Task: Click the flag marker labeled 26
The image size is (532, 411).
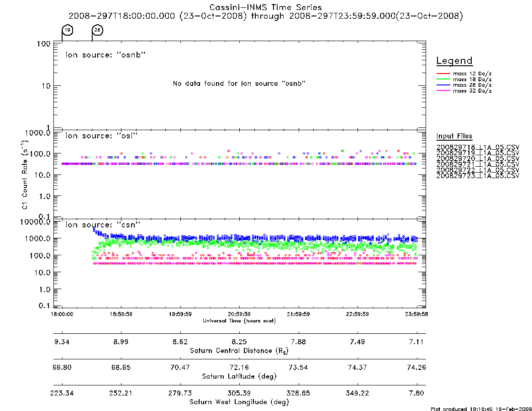Action: 97,30
